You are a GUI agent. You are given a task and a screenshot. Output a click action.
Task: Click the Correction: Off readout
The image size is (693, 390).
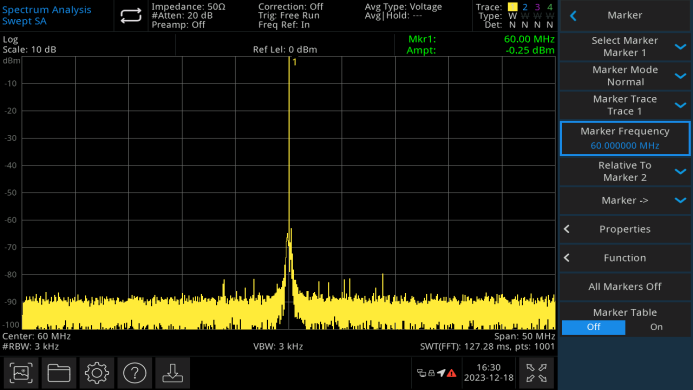[x=290, y=7]
